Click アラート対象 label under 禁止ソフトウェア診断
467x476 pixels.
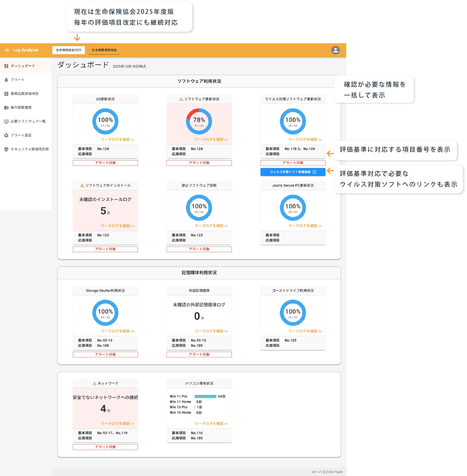click(x=199, y=249)
